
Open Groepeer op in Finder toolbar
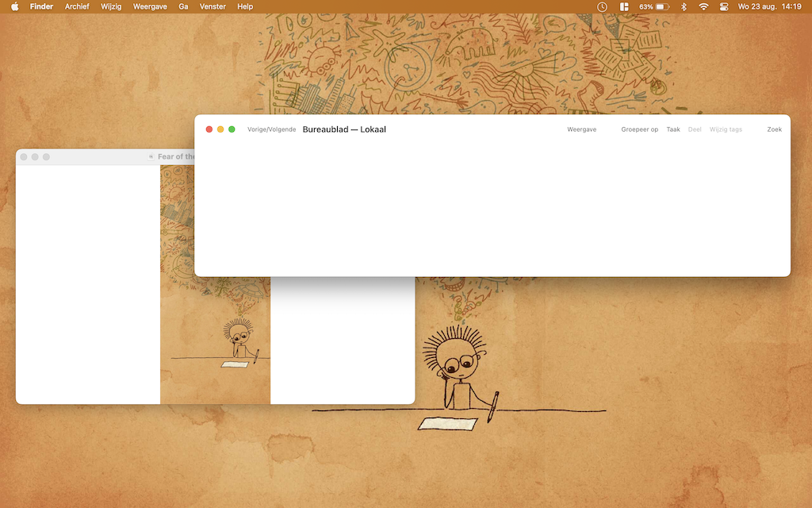point(640,129)
